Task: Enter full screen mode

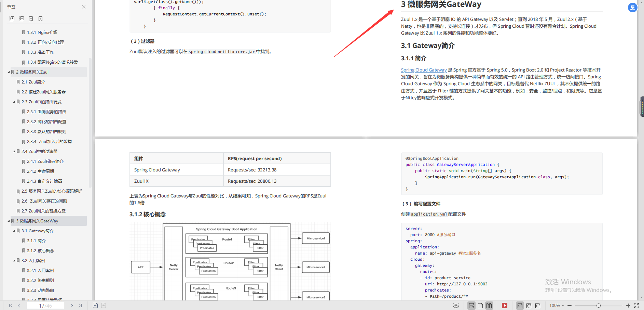Action: pyautogui.click(x=636, y=306)
